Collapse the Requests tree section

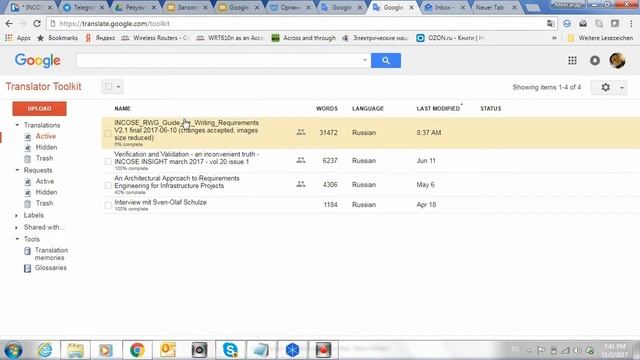click(17, 170)
